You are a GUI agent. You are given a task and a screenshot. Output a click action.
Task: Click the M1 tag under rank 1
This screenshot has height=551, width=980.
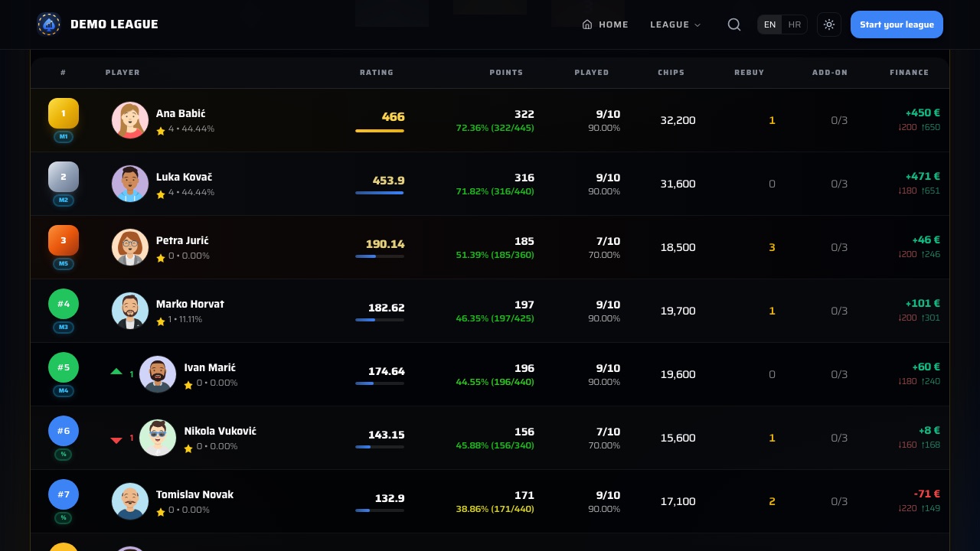click(64, 137)
